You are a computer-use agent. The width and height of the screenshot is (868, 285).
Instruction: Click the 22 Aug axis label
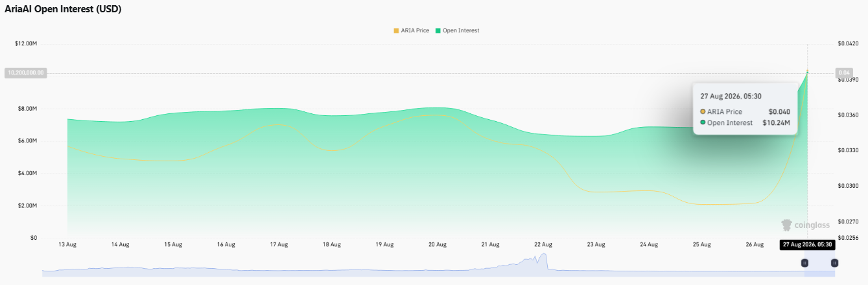tap(543, 245)
